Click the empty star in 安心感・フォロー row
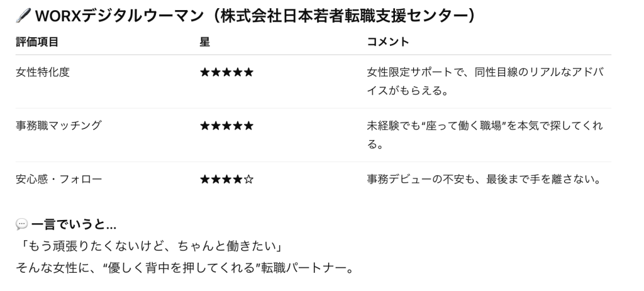 pos(248,180)
